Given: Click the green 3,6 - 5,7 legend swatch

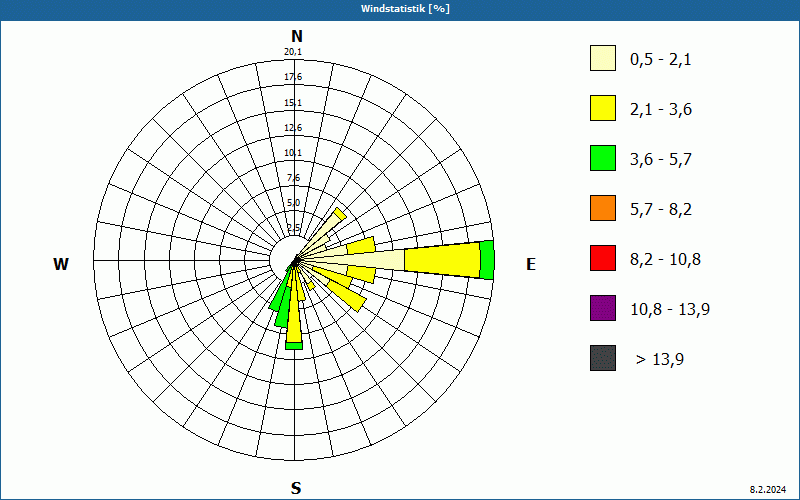Looking at the screenshot, I should 603,158.
